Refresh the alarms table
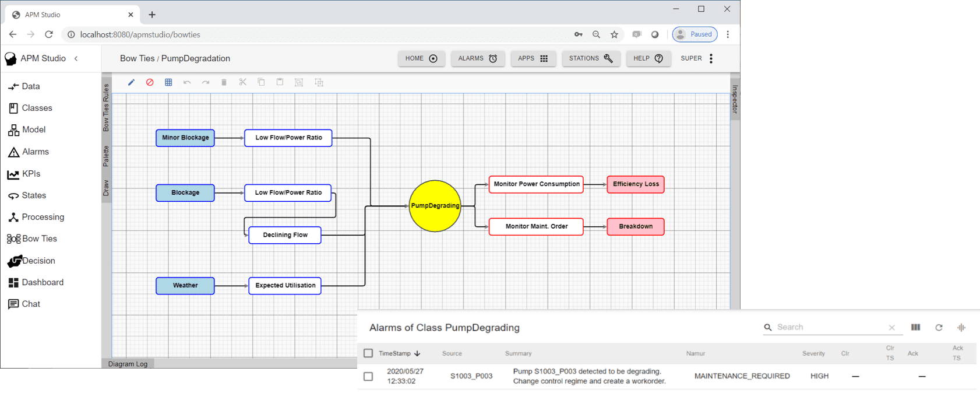 [939, 328]
